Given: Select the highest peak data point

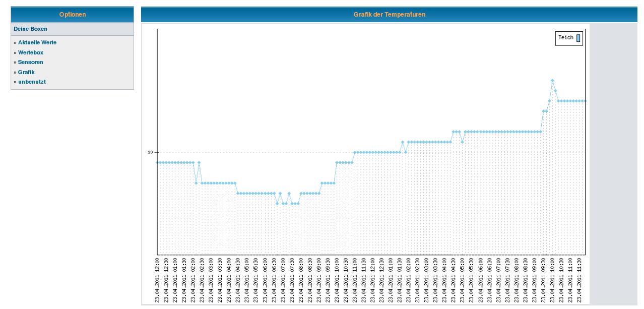Looking at the screenshot, I should coord(552,80).
